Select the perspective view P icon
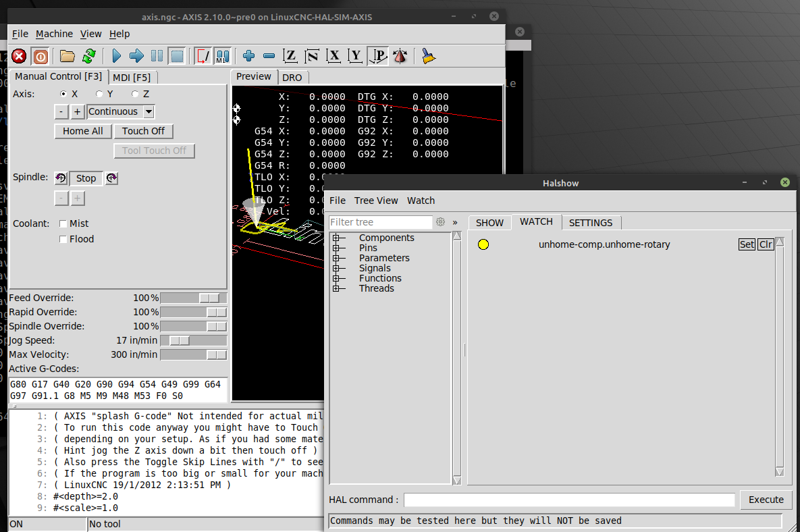The width and height of the screenshot is (800, 532). click(x=377, y=56)
